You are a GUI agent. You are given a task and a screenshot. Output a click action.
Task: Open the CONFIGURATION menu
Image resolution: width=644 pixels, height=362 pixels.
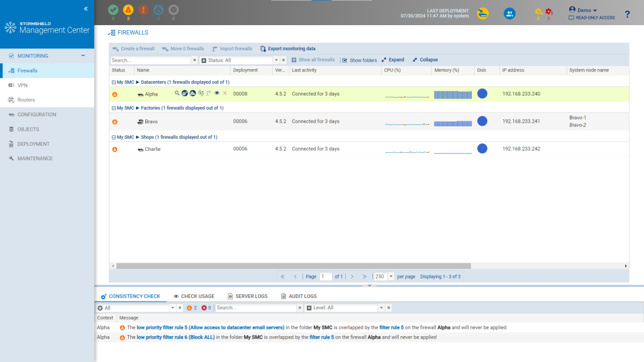click(x=47, y=114)
